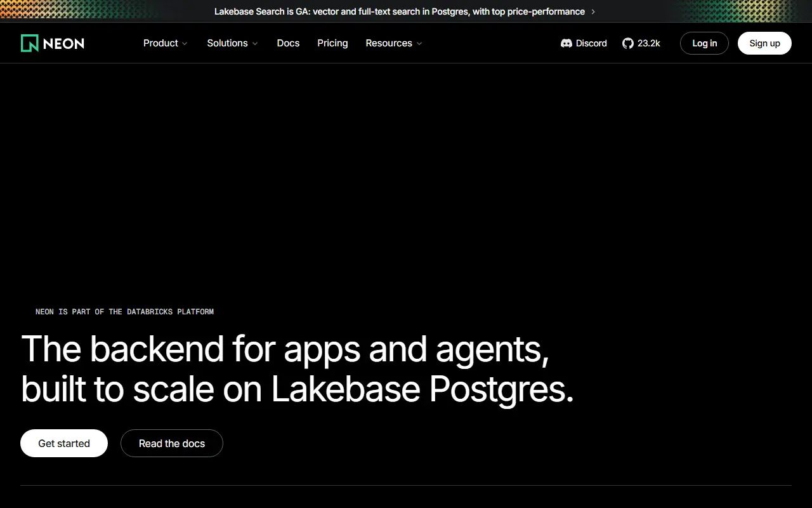Click the Log in button
This screenshot has height=508, width=812.
pyautogui.click(x=704, y=43)
